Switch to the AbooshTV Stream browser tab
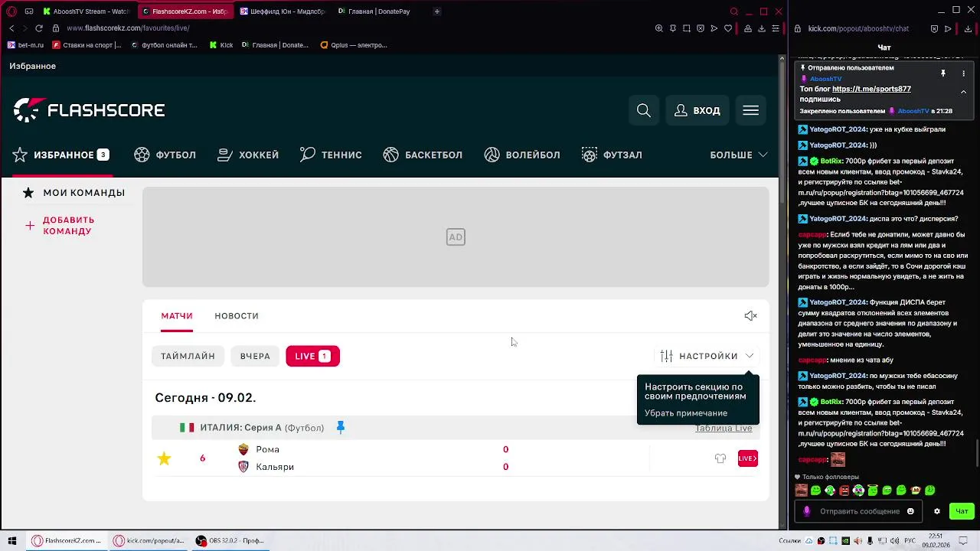 pos(86,11)
